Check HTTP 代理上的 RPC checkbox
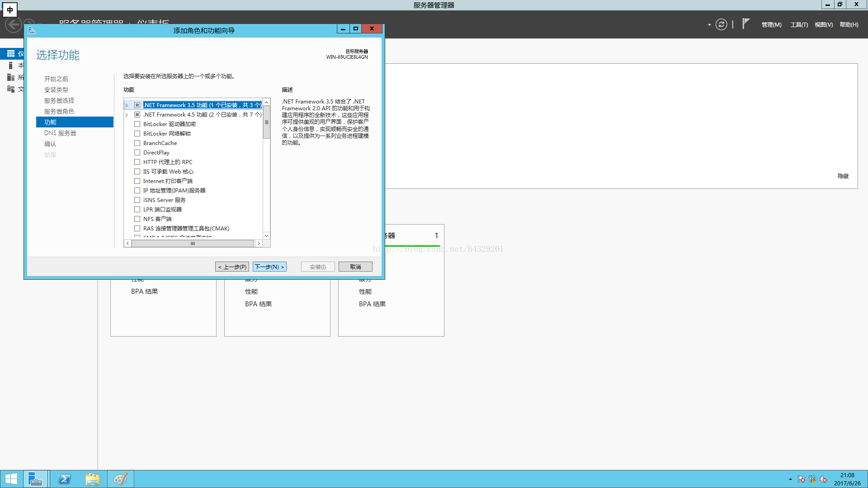Screen dimensions: 868x488 coord(137,162)
